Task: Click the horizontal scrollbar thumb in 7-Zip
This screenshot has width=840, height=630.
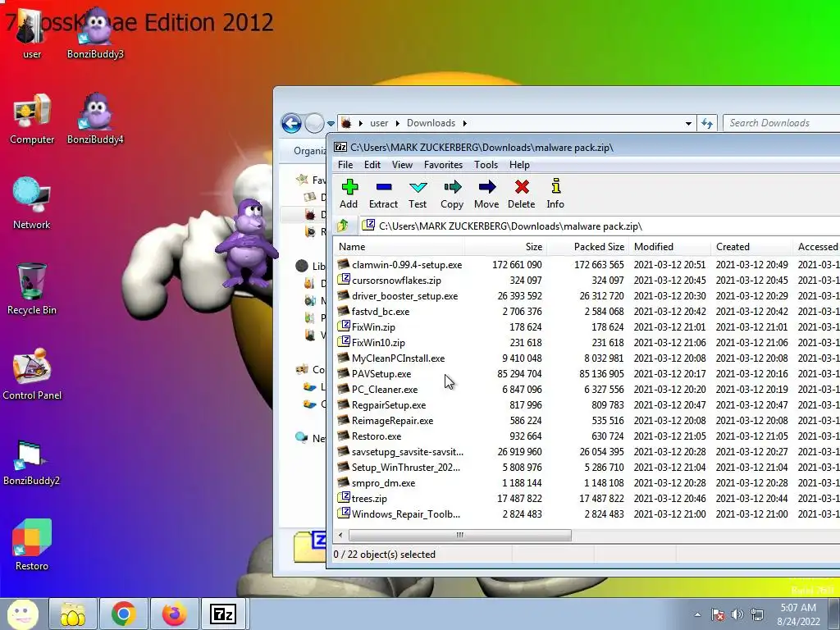Action: pyautogui.click(x=459, y=535)
